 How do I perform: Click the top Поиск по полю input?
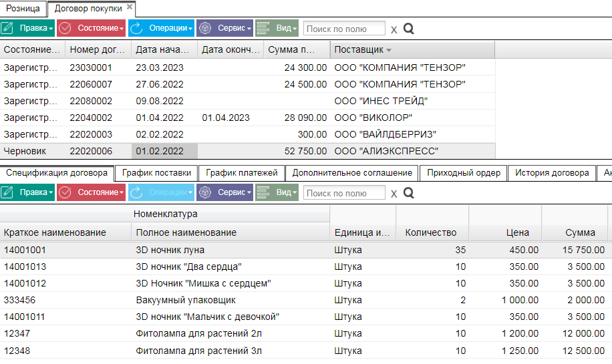pos(344,29)
